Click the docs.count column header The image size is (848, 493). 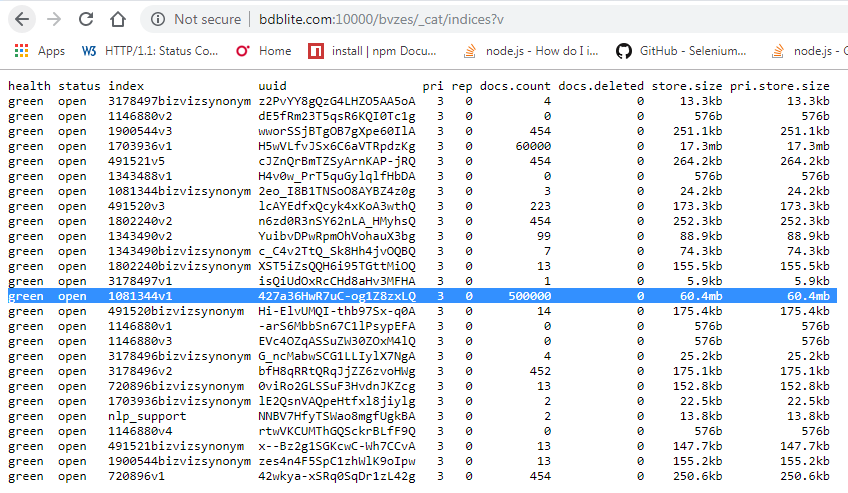click(515, 87)
